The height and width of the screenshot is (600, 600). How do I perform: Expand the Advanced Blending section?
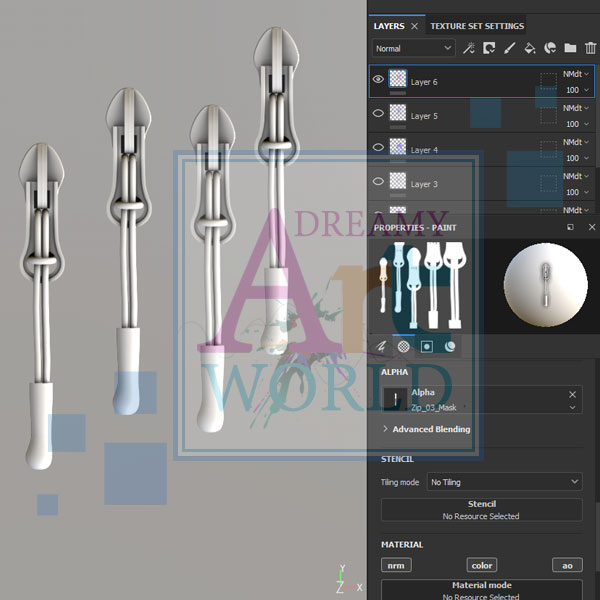(x=425, y=429)
